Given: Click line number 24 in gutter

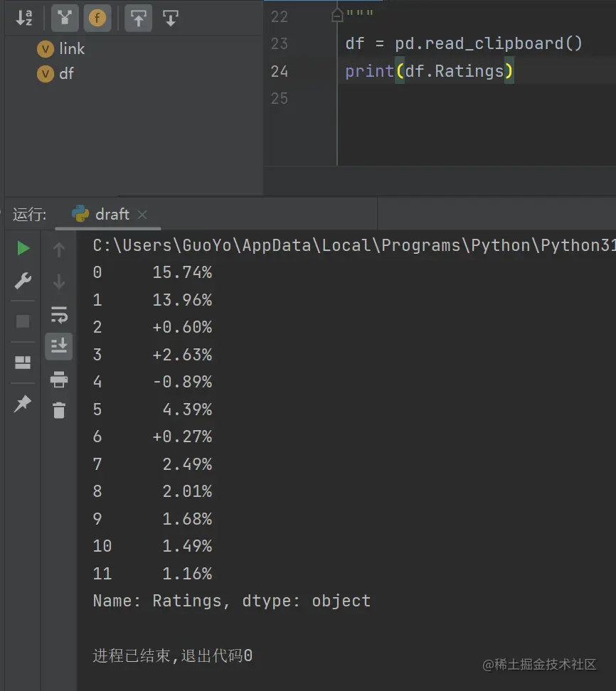Looking at the screenshot, I should 279,71.
